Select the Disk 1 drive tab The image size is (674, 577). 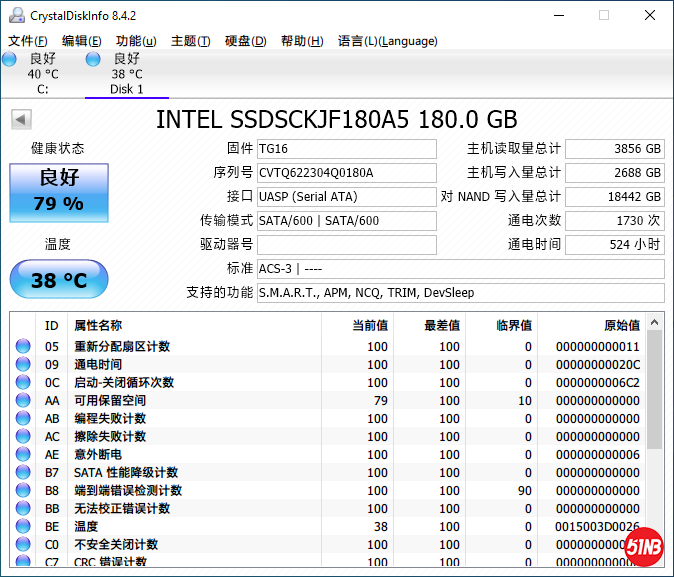click(126, 74)
